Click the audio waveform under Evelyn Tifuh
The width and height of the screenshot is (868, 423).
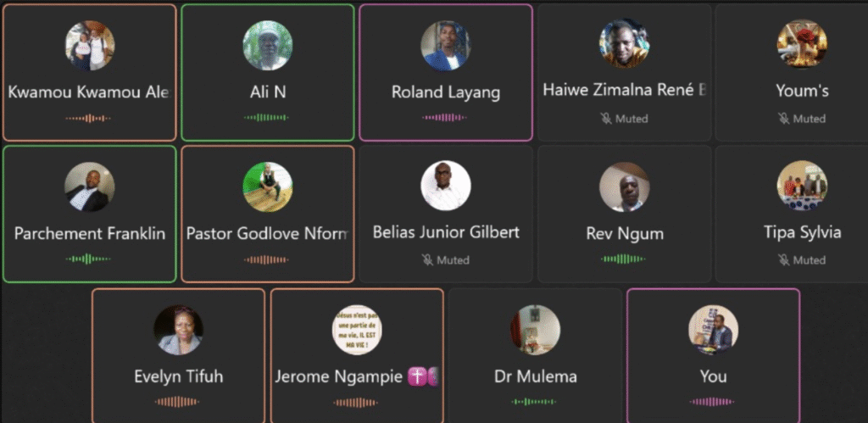tap(177, 402)
